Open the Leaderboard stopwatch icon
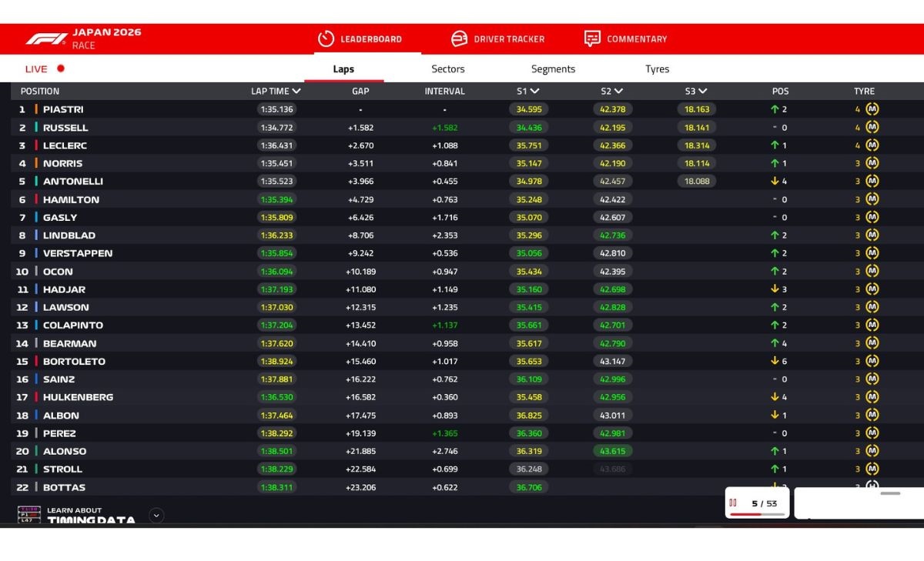The image size is (924, 561). [x=326, y=38]
